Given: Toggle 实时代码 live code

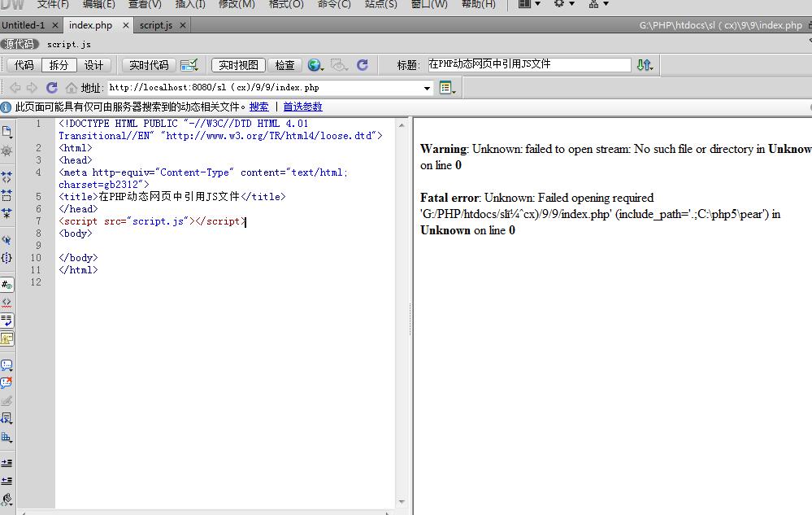Looking at the screenshot, I should 149,65.
